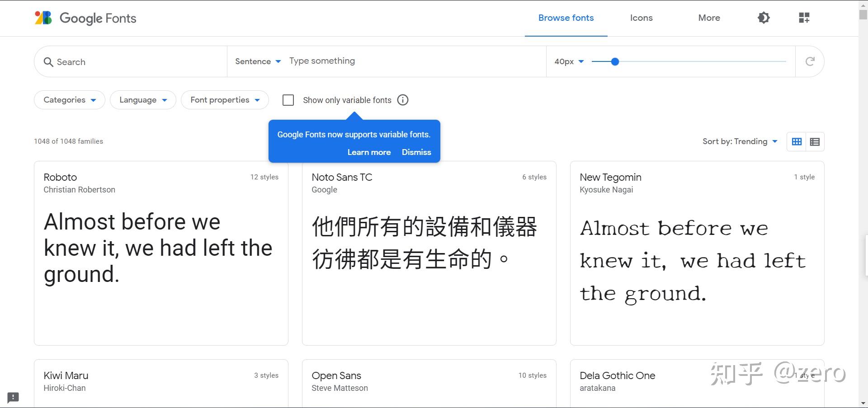The width and height of the screenshot is (868, 408).
Task: Dismiss the variable fonts tooltip
Action: click(416, 152)
